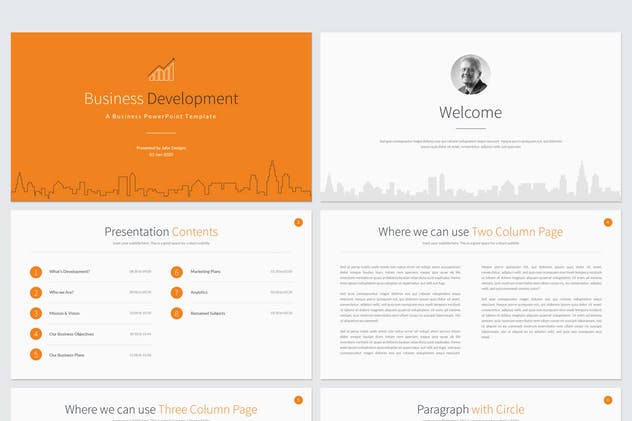Screen dimensions: 632x421
Task: Click the orange number 2 circle
Action: (36, 292)
